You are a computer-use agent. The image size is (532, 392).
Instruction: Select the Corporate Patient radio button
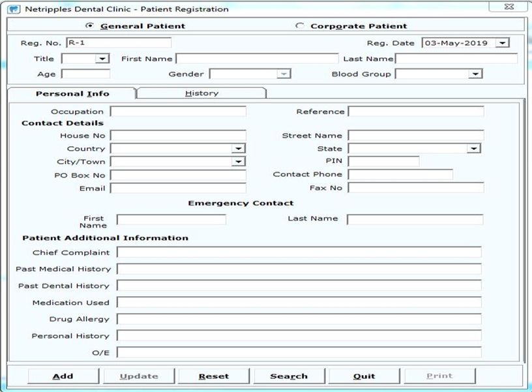pos(299,25)
